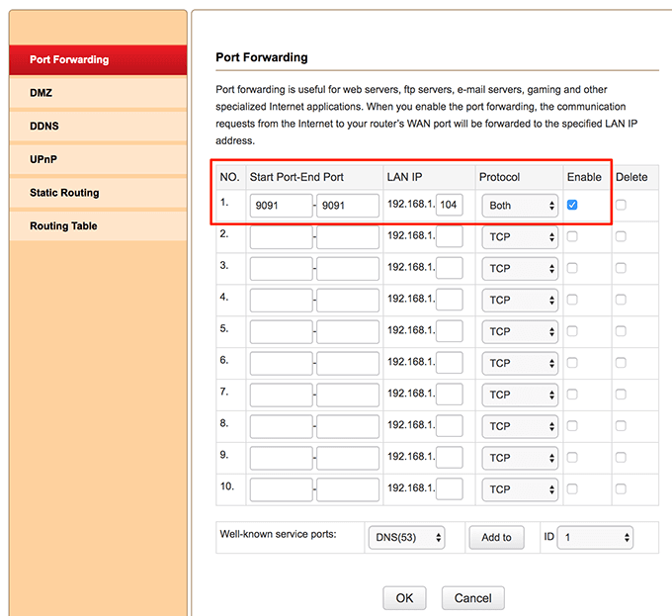Image resolution: width=672 pixels, height=616 pixels.
Task: Click the LAN IP field in row 3
Action: 449,268
